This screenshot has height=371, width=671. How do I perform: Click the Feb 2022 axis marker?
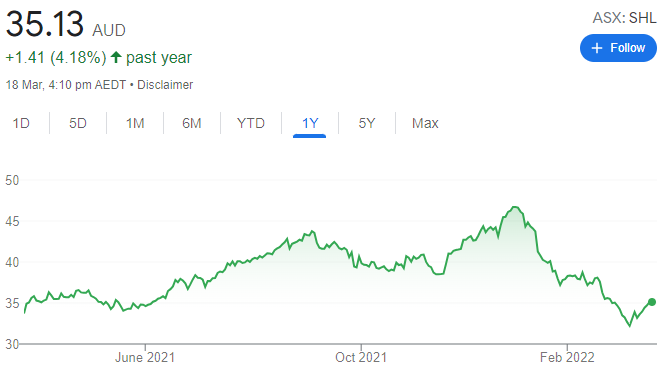(567, 357)
